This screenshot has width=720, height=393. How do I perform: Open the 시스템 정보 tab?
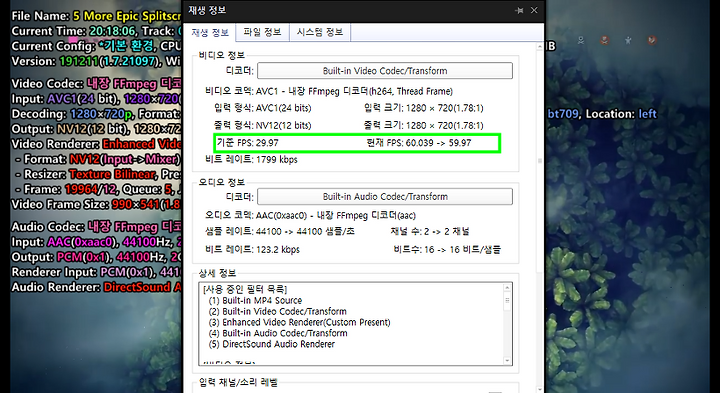pyautogui.click(x=320, y=32)
